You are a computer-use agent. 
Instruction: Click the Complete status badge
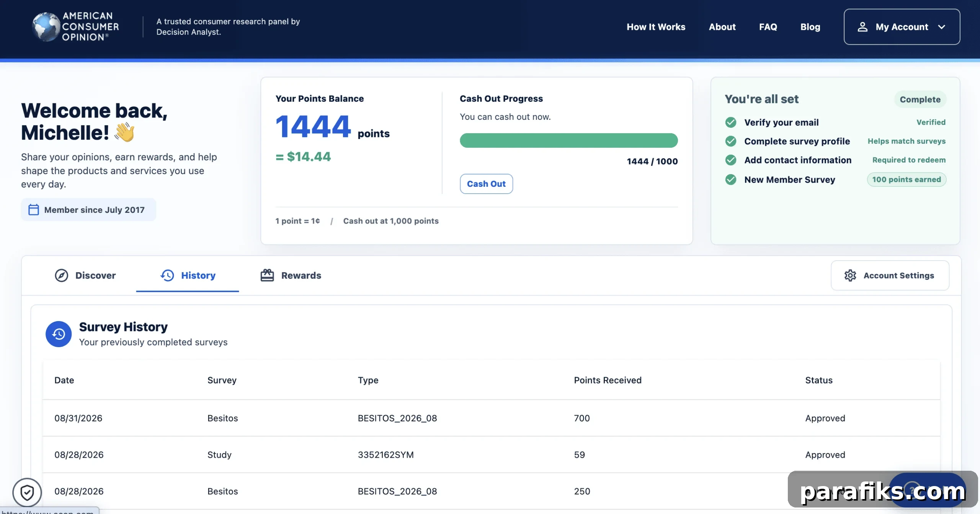pos(920,100)
